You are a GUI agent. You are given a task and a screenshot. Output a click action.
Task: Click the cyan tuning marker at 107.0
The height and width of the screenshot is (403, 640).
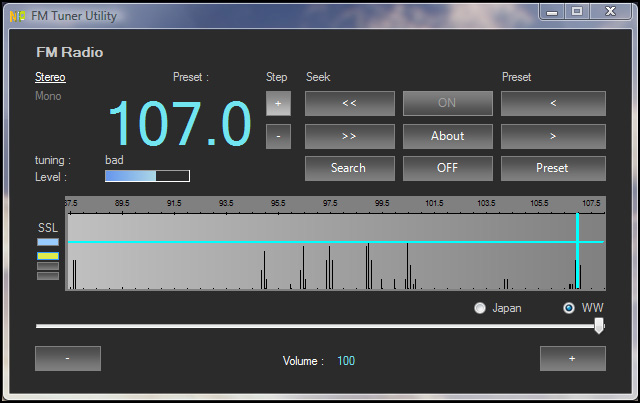click(578, 251)
